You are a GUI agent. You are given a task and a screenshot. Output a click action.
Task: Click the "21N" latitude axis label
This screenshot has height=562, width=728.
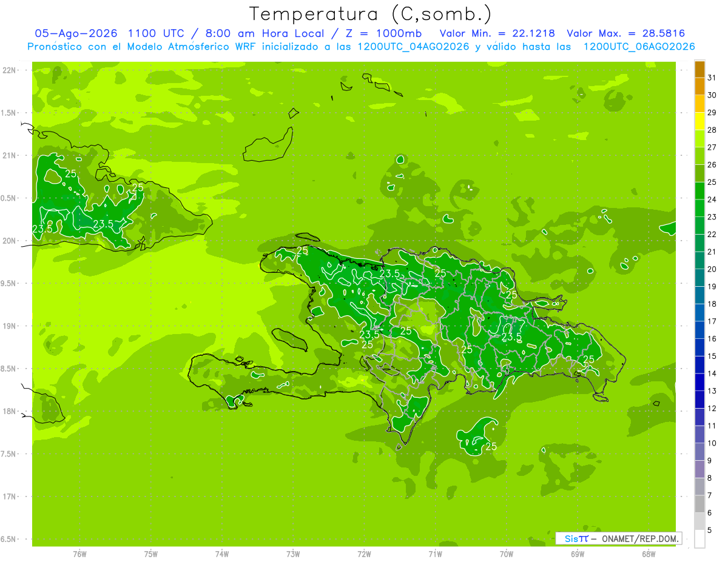coord(10,156)
